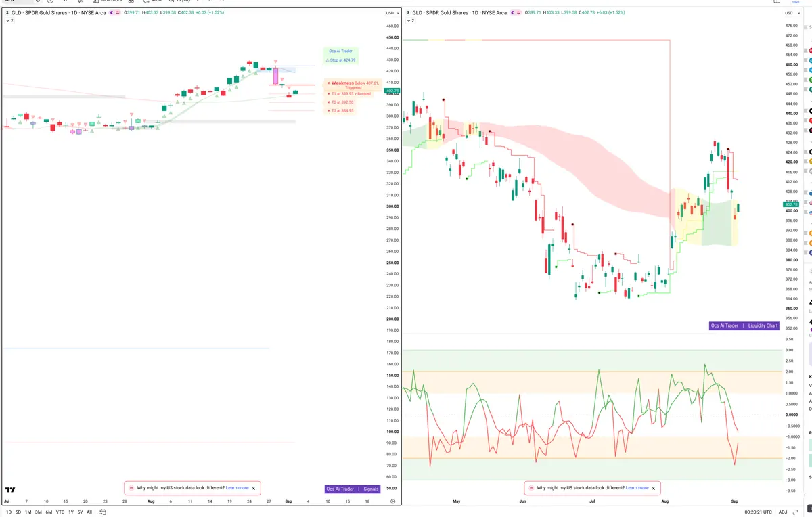Expand the collapsed 2 indicators on left chart
This screenshot has height=517, width=812.
9,21
